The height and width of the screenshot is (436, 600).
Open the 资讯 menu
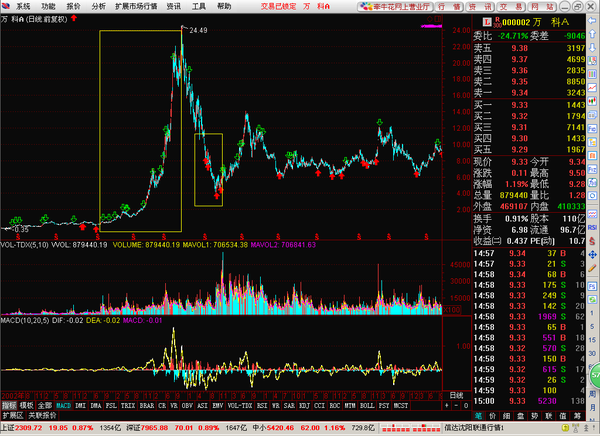coord(174,6)
